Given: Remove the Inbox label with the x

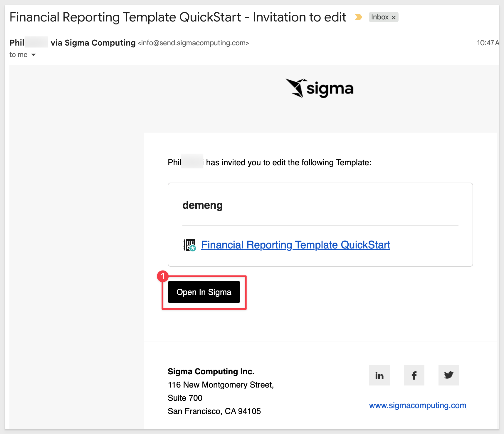Looking at the screenshot, I should pyautogui.click(x=394, y=17).
